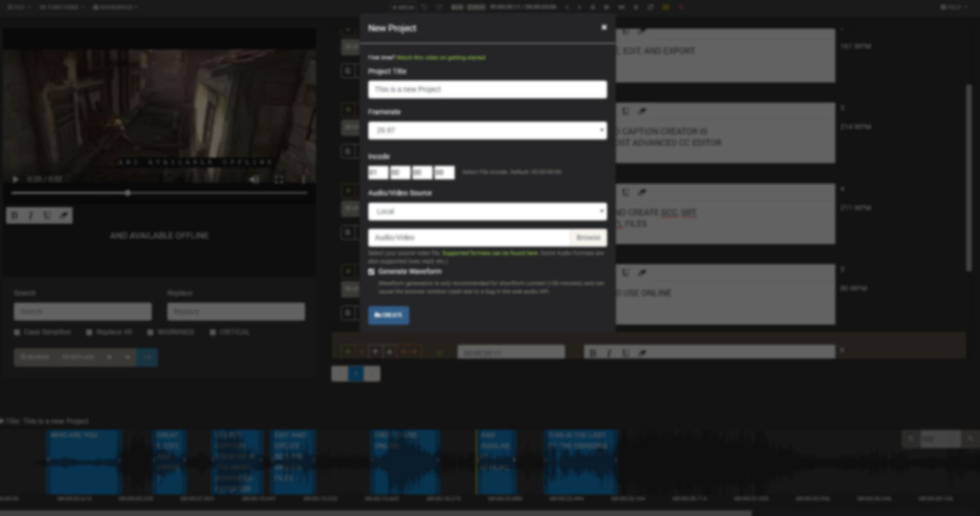The width and height of the screenshot is (980, 516).
Task: Go to the next page of captions
Action: [372, 373]
